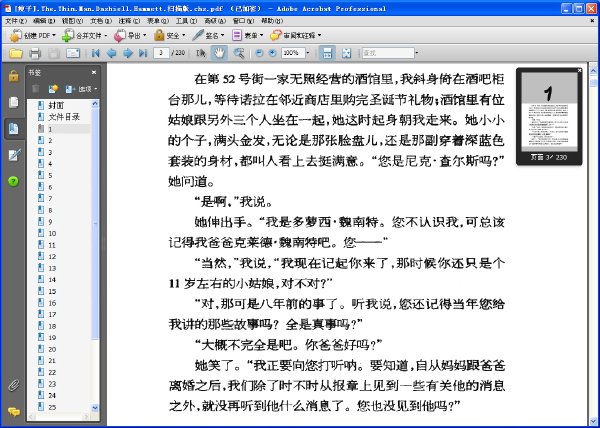Image resolution: width=600 pixels, height=428 pixels.
Task: Open the 高级 menu
Action: [214, 21]
